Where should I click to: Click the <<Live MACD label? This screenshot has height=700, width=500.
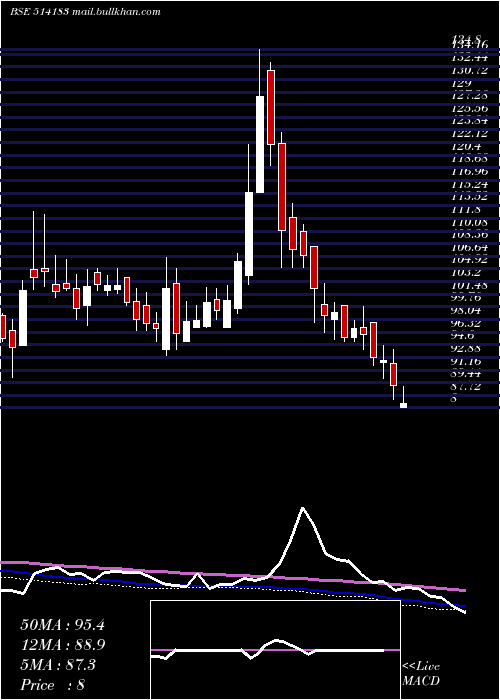click(x=421, y=674)
